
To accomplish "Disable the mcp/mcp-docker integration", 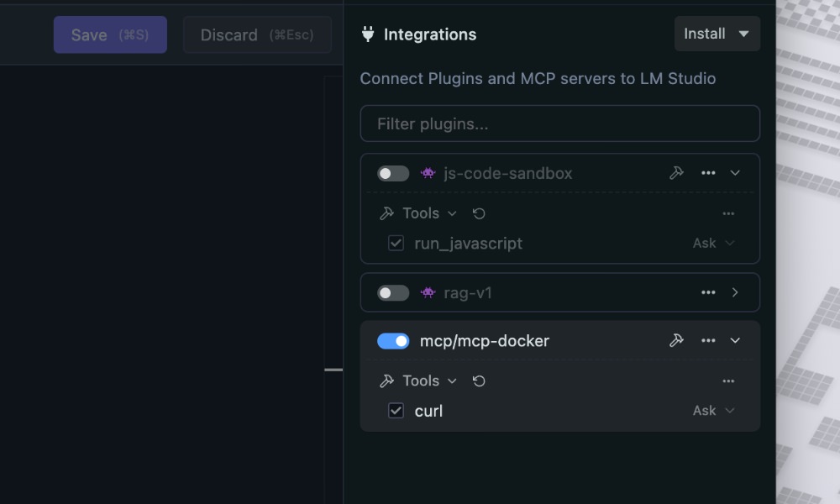I will coord(392,340).
